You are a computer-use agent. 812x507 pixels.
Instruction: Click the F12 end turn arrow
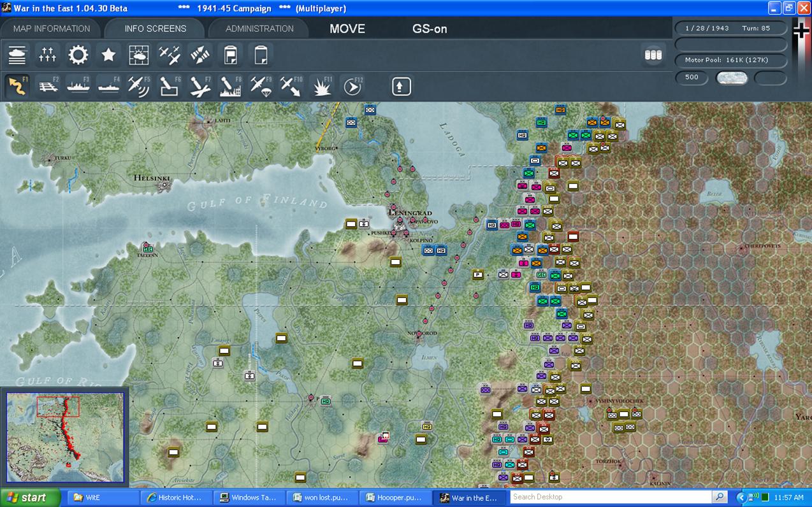(352, 86)
